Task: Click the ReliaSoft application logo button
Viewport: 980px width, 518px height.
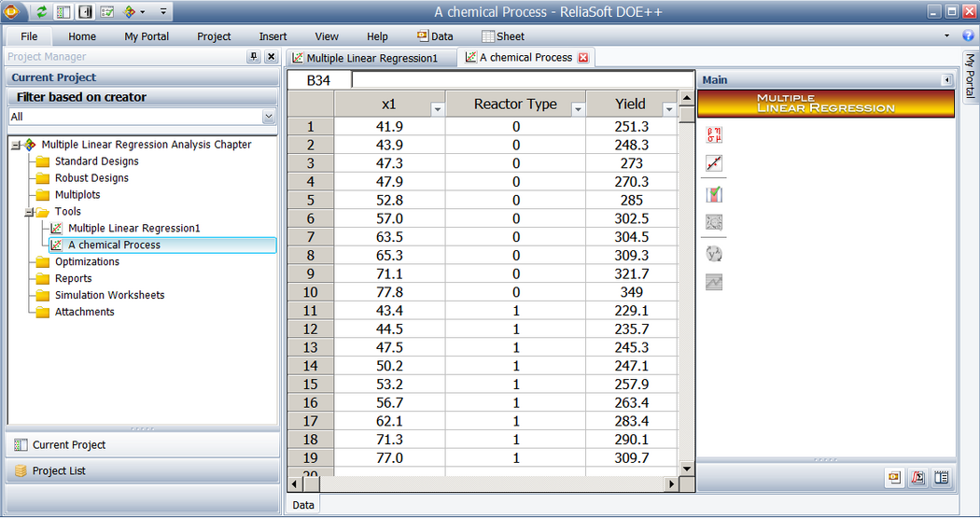Action: click(12, 11)
